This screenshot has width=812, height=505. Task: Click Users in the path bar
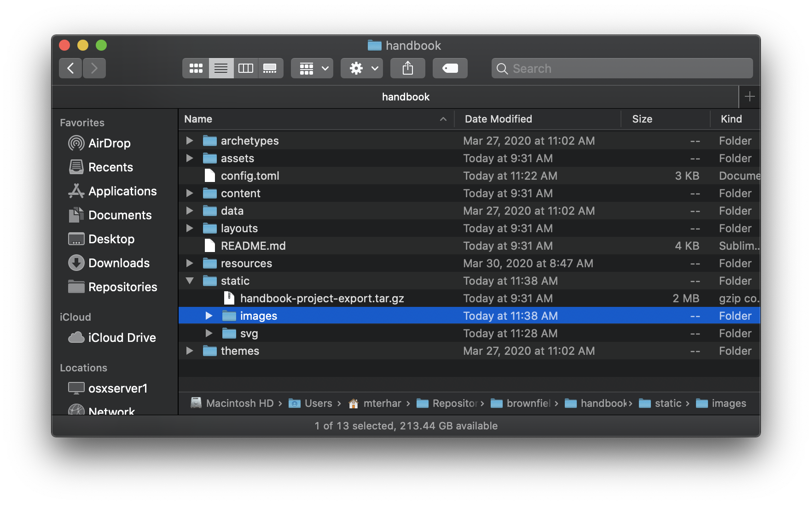click(x=318, y=403)
